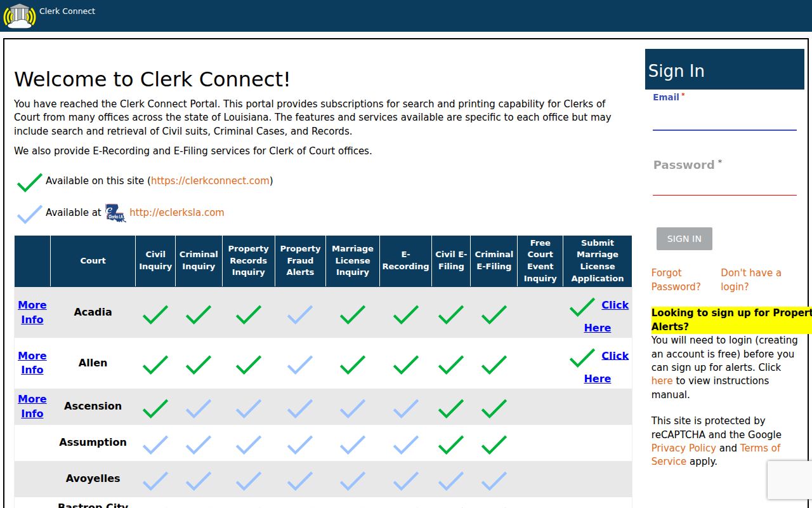Viewport: 812px width, 508px height.
Task: Click Acadia's Property Fraud Alerts blue checkmark
Action: tap(300, 314)
